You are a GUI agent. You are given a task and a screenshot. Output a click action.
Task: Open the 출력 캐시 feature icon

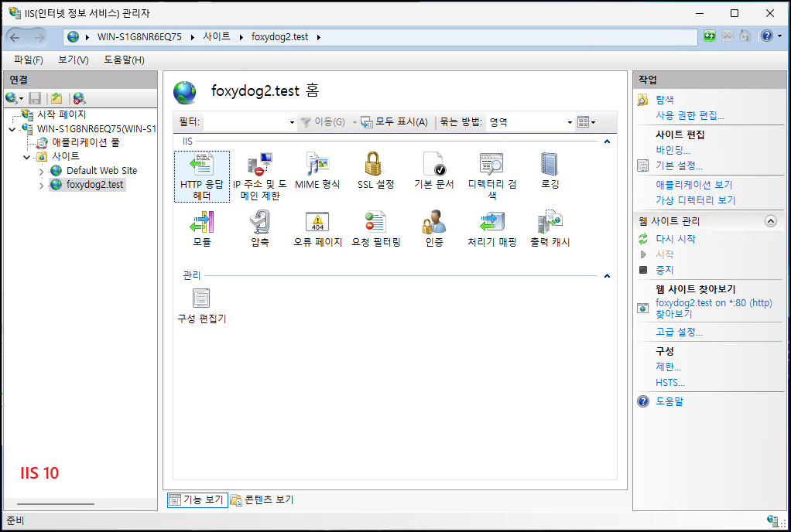550,229
